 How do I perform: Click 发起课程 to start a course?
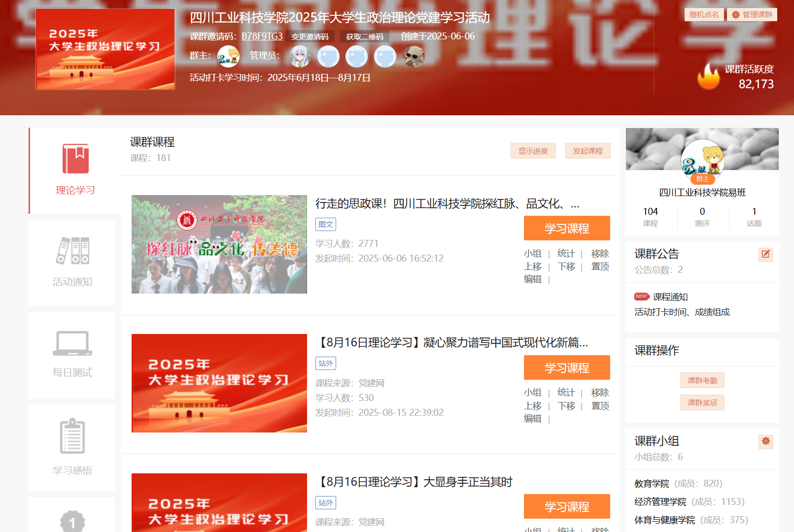point(587,151)
